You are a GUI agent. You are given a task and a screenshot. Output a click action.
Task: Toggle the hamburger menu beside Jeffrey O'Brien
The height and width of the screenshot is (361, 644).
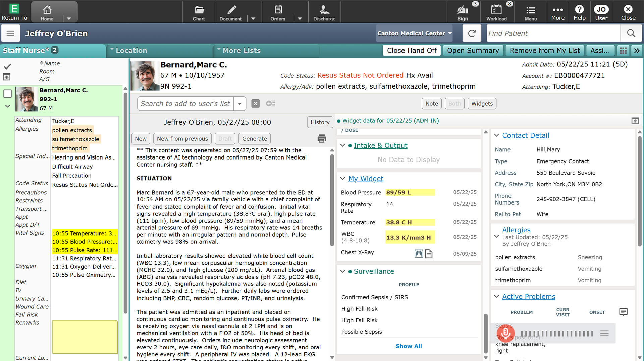click(10, 33)
